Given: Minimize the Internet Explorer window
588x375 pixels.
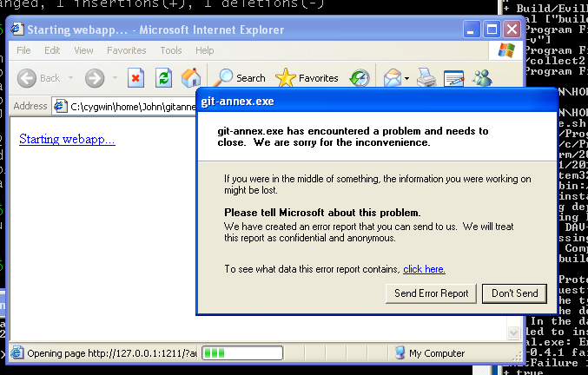Looking at the screenshot, I should coord(472,30).
